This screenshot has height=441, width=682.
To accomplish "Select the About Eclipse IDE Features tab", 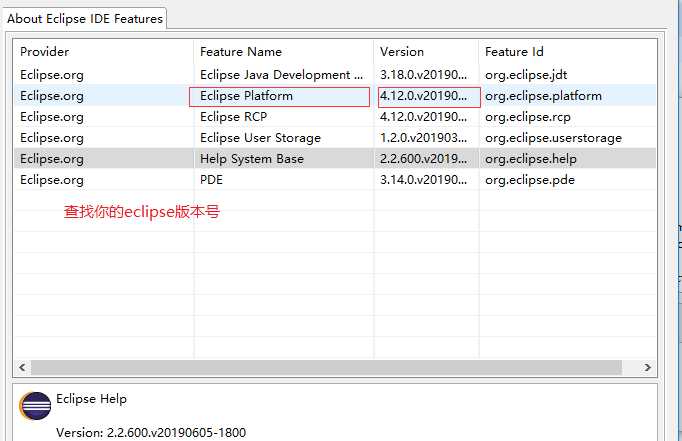I will pyautogui.click(x=85, y=19).
